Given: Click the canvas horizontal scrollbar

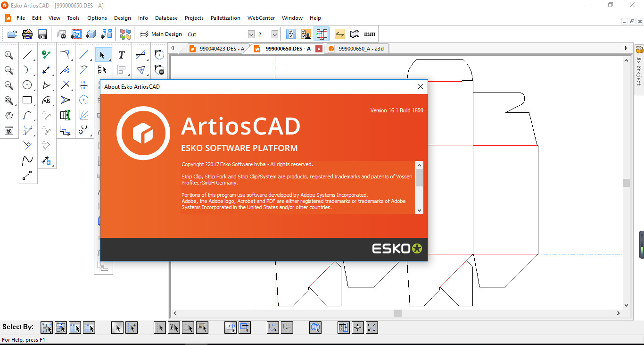Looking at the screenshot, I should 397,312.
